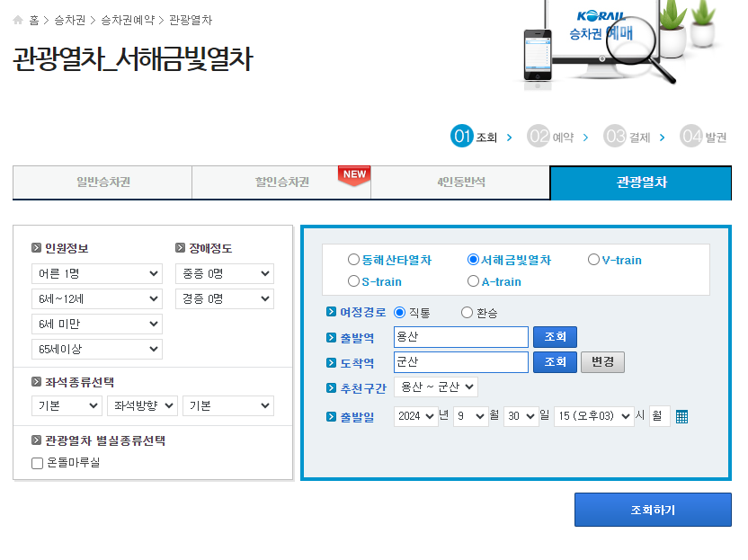Viewport: 748px width, 560px height.
Task: Open the 좌석방향 seat direction dropdown
Action: (x=143, y=406)
